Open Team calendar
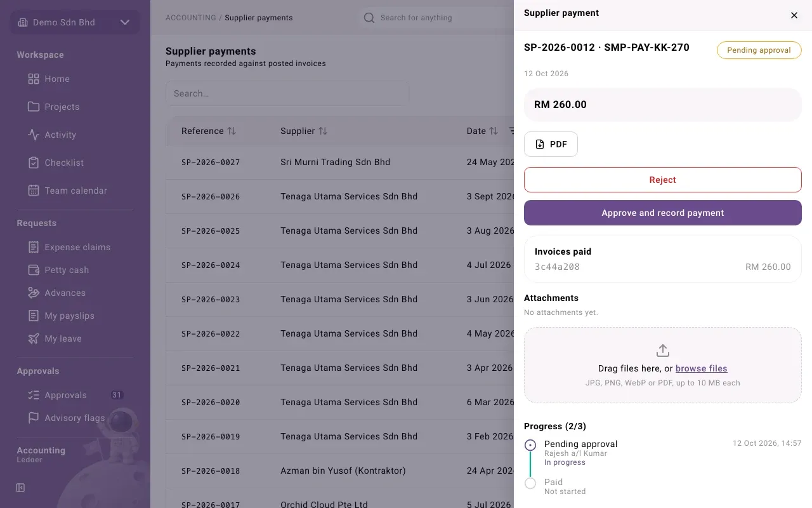This screenshot has width=812, height=508. click(x=75, y=190)
